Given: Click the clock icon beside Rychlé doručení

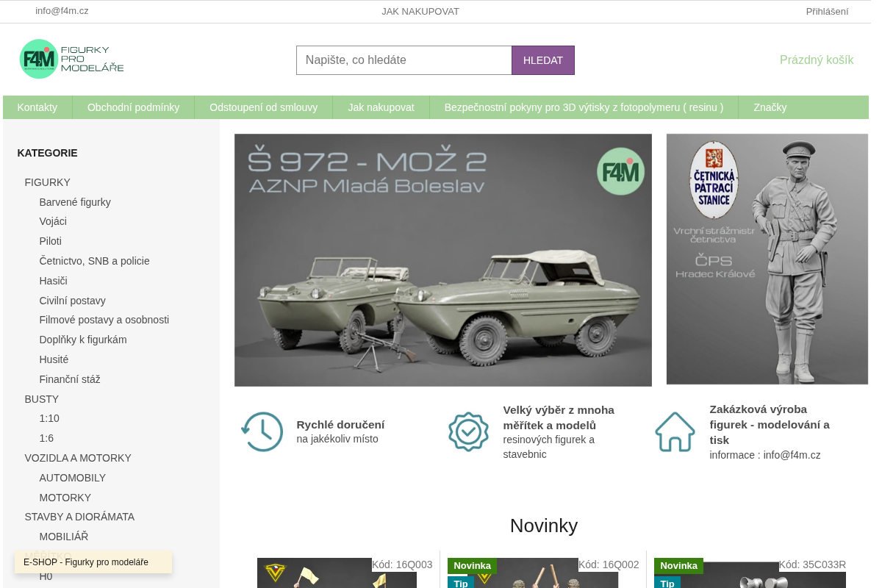Looking at the screenshot, I should (x=262, y=432).
